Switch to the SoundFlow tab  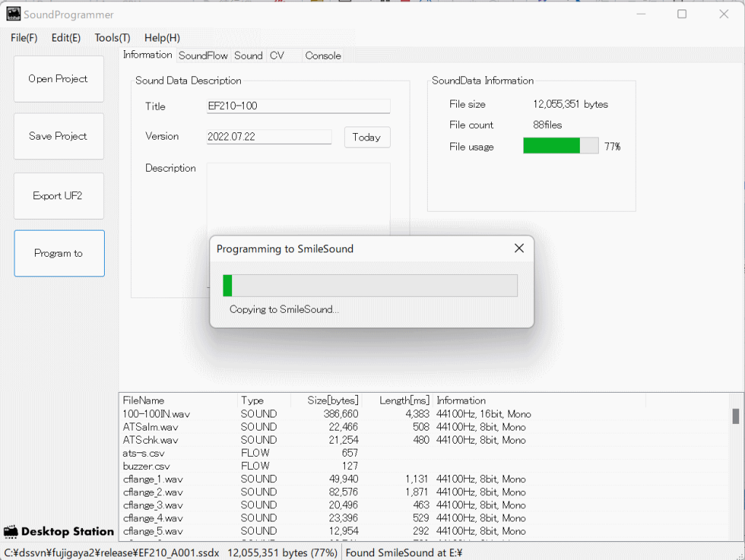pyautogui.click(x=203, y=56)
